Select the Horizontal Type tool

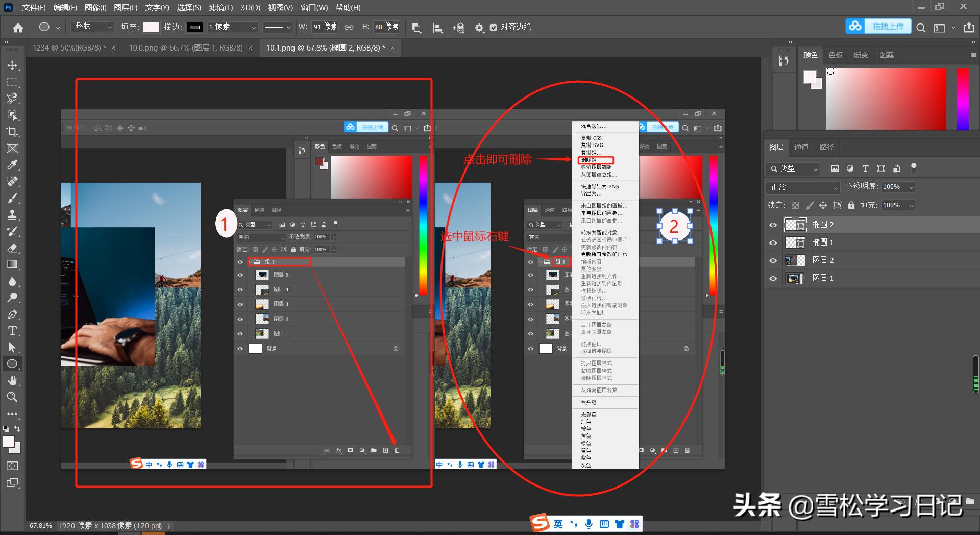pos(12,331)
